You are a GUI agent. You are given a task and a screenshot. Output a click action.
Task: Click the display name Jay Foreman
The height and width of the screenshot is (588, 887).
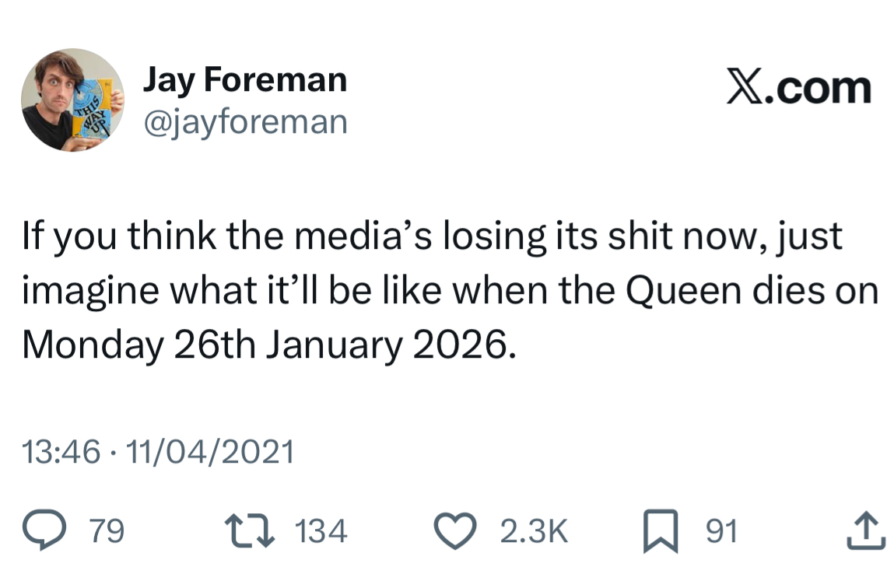(244, 80)
